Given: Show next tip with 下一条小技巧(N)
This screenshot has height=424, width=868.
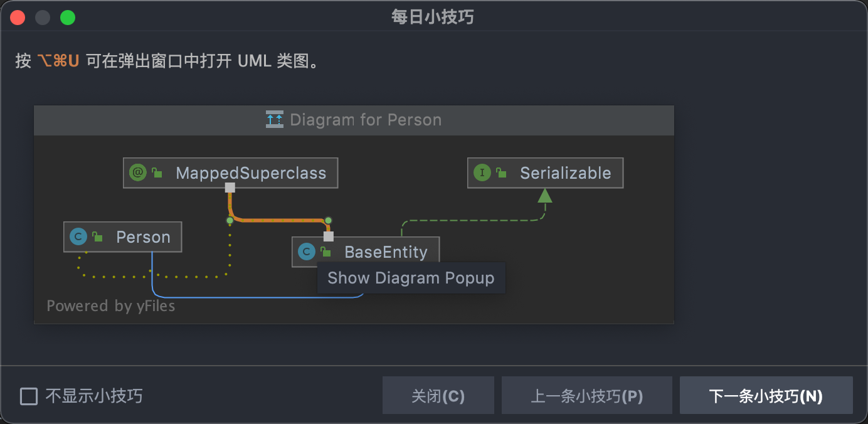Looking at the screenshot, I should click(x=766, y=396).
